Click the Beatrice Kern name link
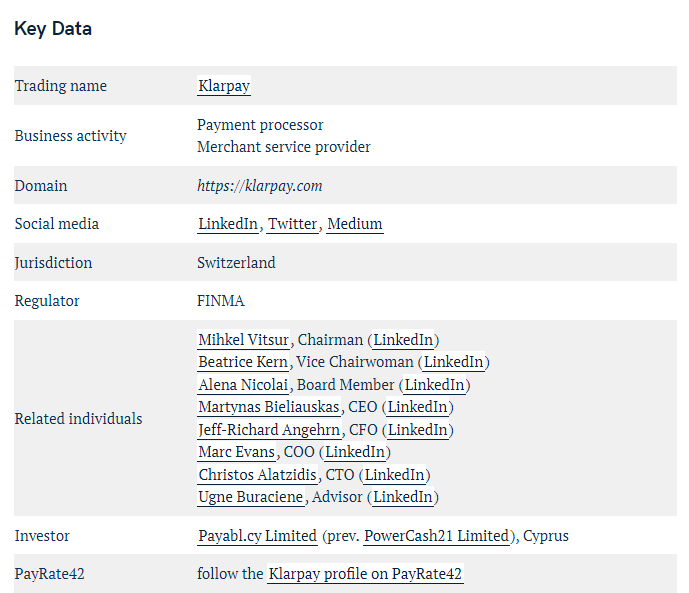 [x=243, y=362]
